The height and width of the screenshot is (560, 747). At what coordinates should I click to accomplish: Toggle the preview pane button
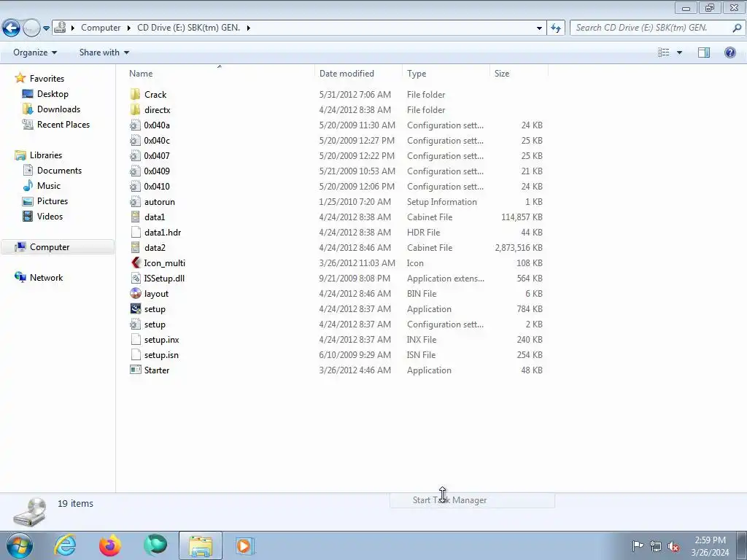pos(704,52)
